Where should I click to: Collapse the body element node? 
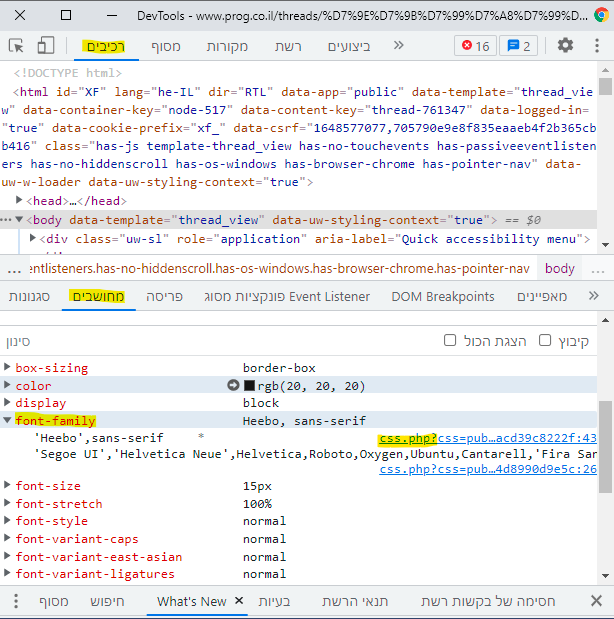[19, 219]
